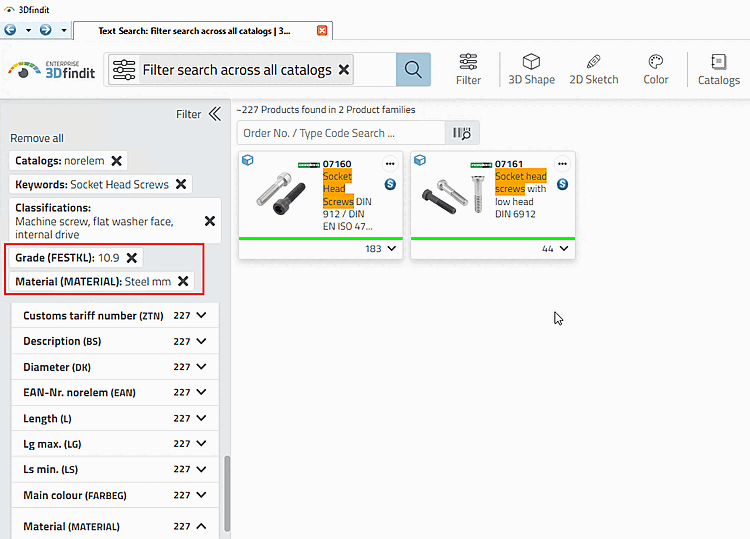Open the Color search

656,70
